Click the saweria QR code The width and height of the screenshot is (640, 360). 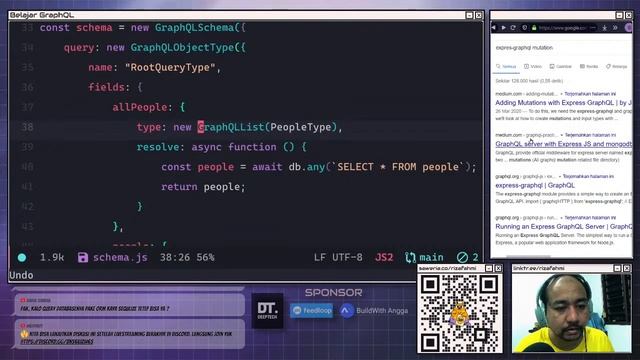[x=459, y=313]
